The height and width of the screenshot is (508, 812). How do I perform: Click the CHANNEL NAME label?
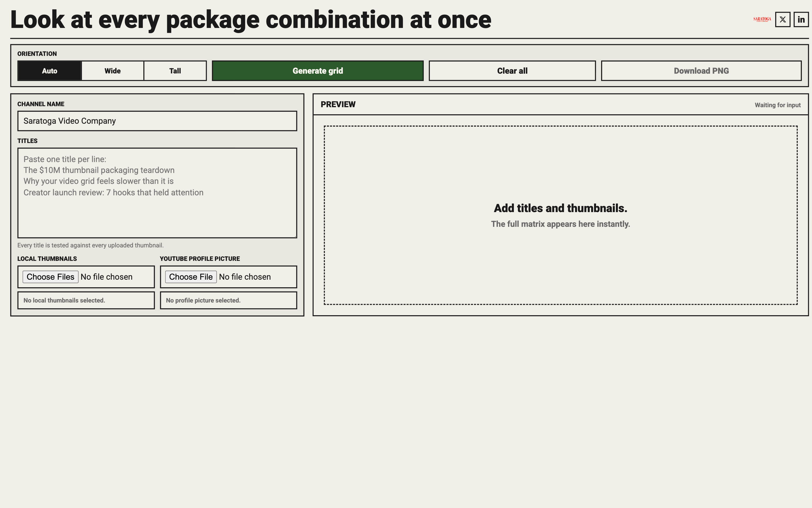point(41,104)
